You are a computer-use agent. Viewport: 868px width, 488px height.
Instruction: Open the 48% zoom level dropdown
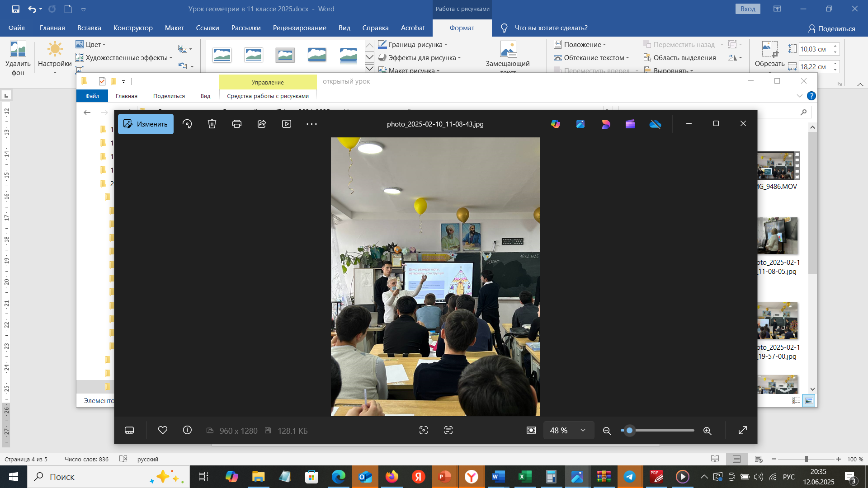[x=568, y=430]
